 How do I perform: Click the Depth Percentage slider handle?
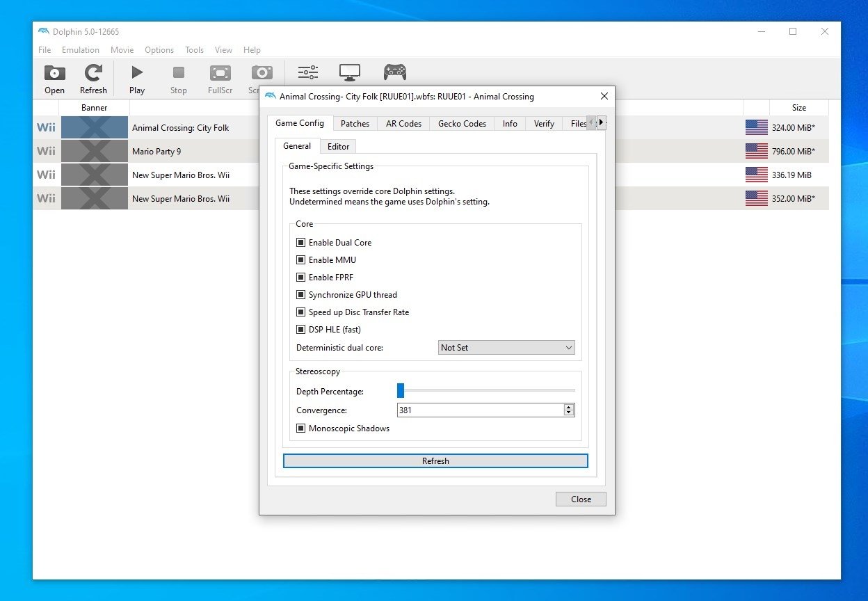(401, 391)
